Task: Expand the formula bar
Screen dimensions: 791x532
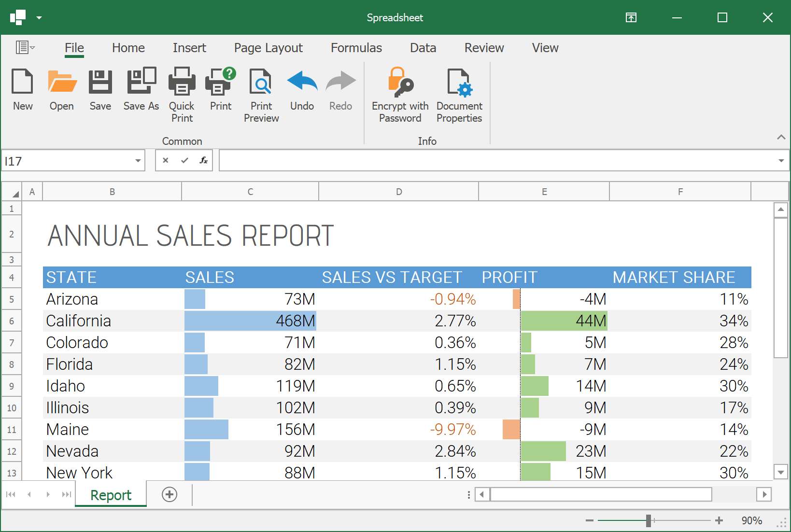Action: (x=781, y=161)
